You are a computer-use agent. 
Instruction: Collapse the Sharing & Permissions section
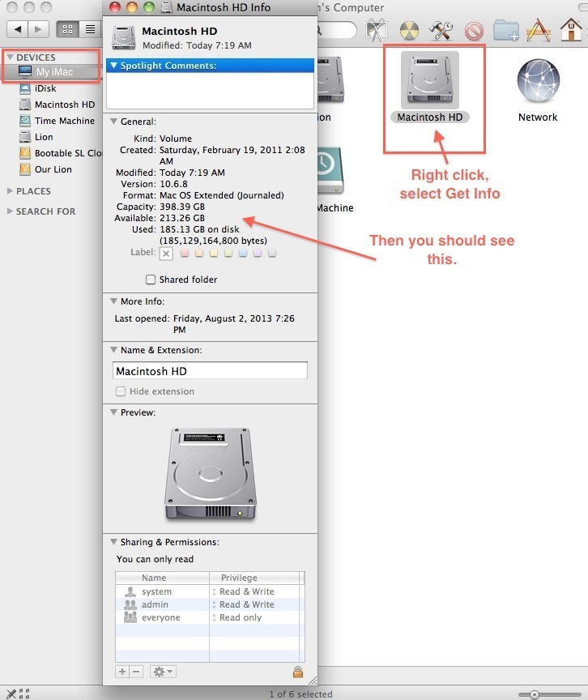click(113, 542)
